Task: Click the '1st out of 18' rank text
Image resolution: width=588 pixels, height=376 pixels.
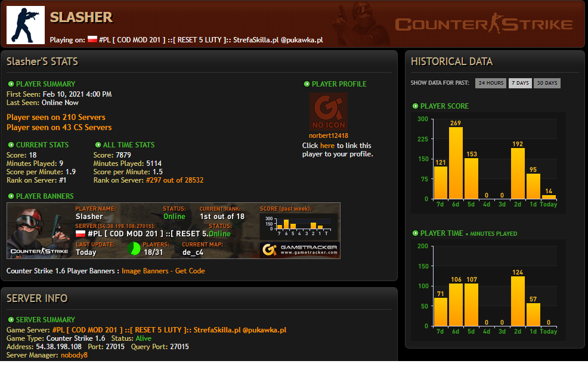Action: [x=222, y=217]
